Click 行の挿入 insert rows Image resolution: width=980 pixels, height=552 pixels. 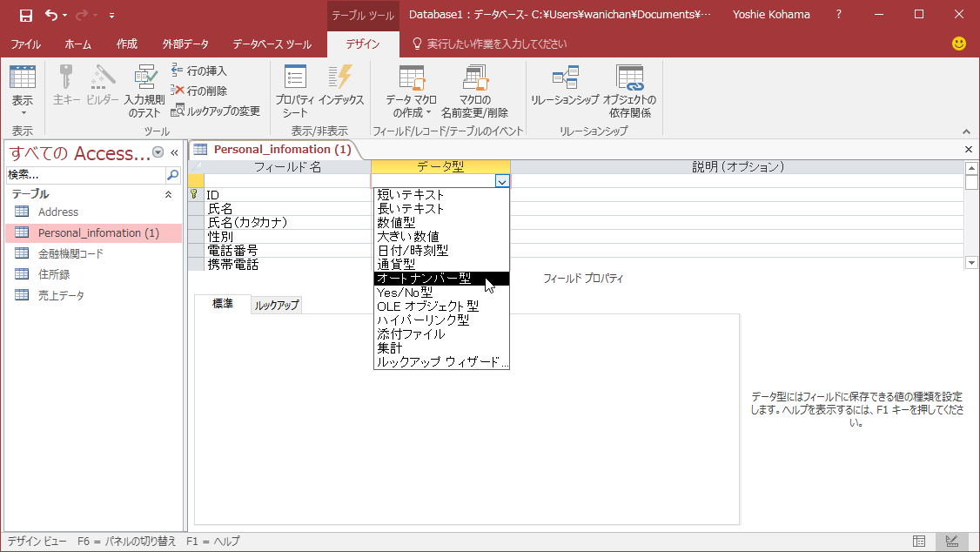pyautogui.click(x=199, y=71)
